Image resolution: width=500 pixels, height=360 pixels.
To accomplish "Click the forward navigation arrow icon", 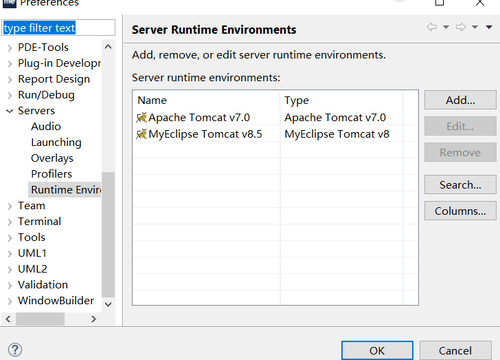I will pyautogui.click(x=461, y=27).
